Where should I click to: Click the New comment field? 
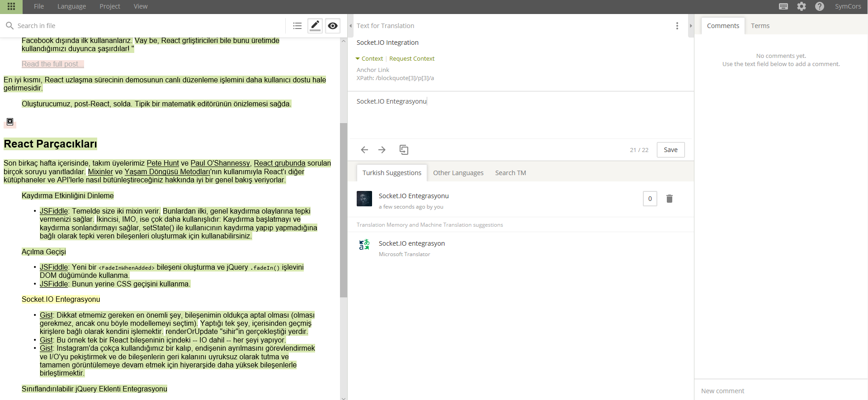tap(781, 391)
